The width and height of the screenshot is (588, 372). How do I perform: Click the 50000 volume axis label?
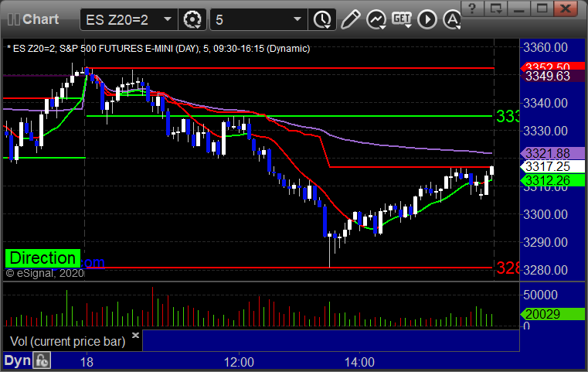click(540, 295)
